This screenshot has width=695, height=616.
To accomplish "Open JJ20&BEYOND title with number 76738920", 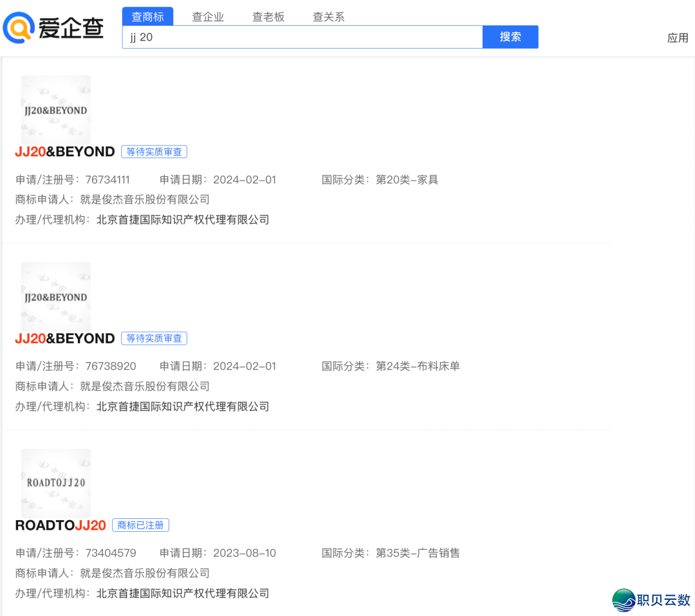I will [x=65, y=339].
